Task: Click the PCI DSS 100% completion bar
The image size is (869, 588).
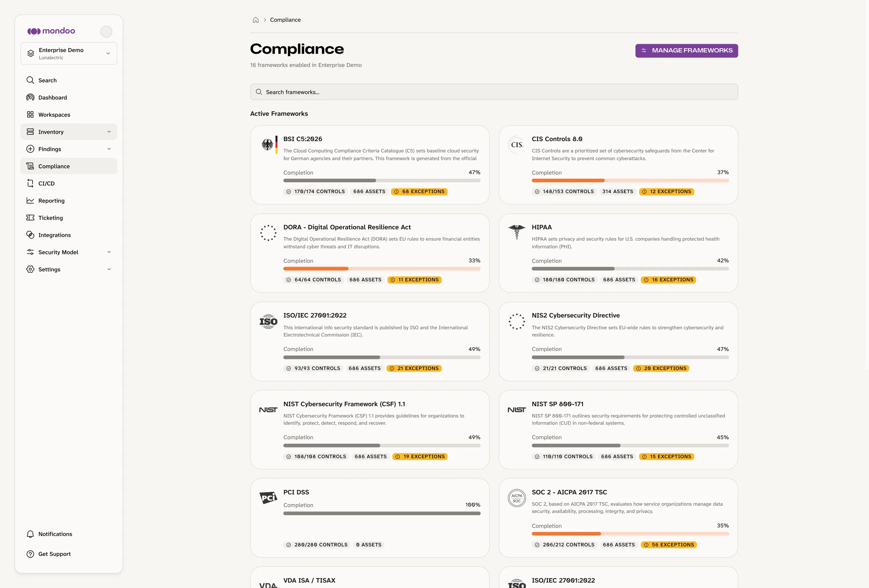Action: 382,514
